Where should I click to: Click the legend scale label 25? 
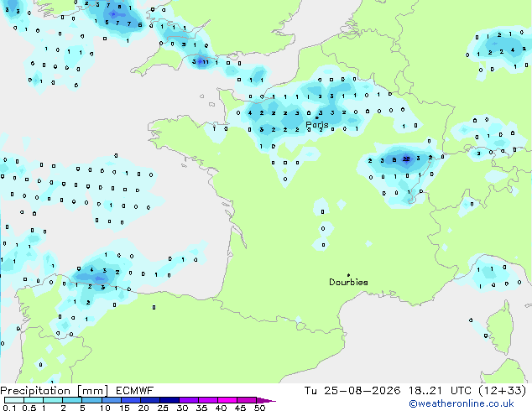click(163, 408)
